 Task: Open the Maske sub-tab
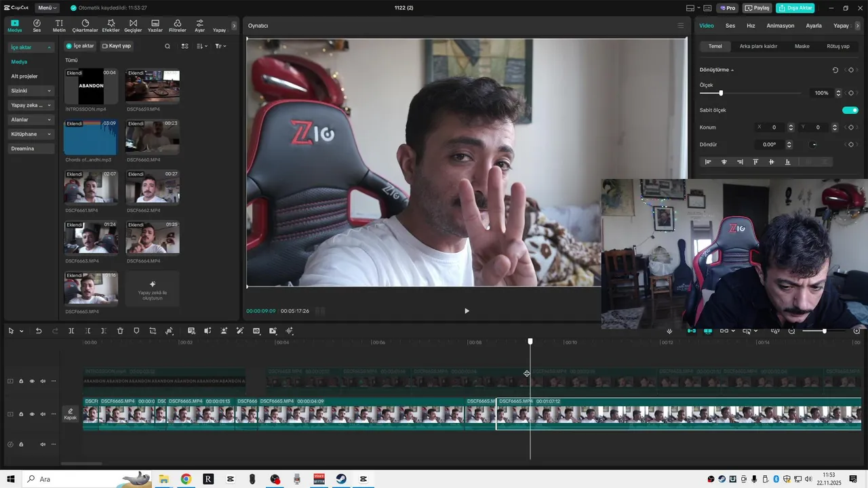(x=802, y=46)
